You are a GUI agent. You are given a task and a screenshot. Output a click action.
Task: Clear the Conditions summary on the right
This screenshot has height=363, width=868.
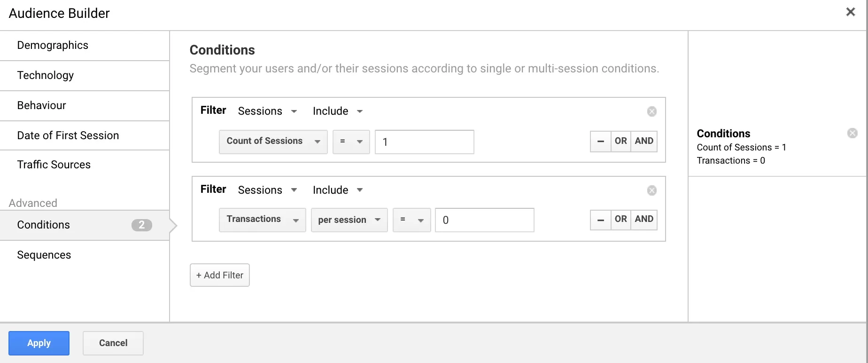coord(852,133)
